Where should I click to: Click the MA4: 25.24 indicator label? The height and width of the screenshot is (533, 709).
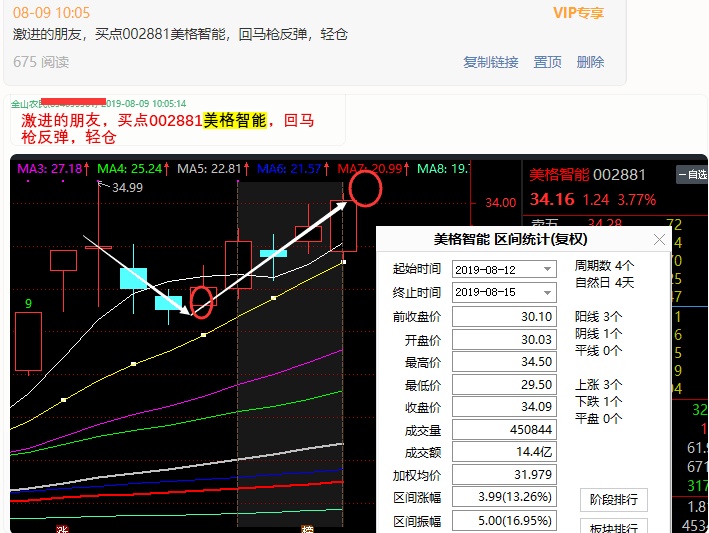[x=133, y=169]
